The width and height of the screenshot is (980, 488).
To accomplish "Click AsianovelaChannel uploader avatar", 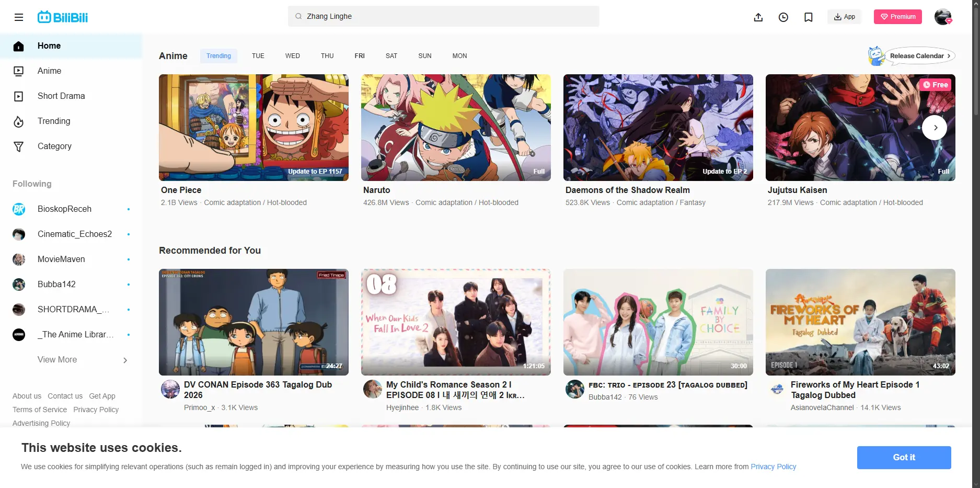I will [777, 389].
